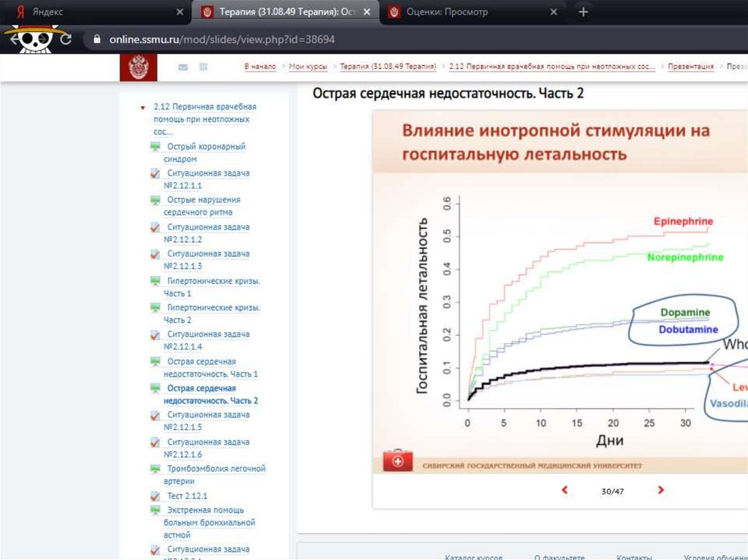Open Гипертонические кризы. Часть 2
Image resolution: width=748 pixels, height=560 pixels.
click(x=212, y=314)
